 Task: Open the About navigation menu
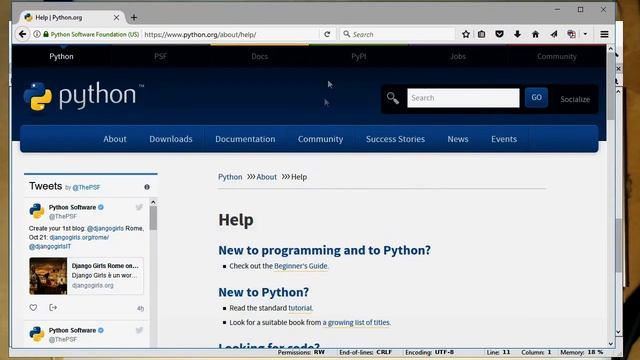[x=115, y=139]
